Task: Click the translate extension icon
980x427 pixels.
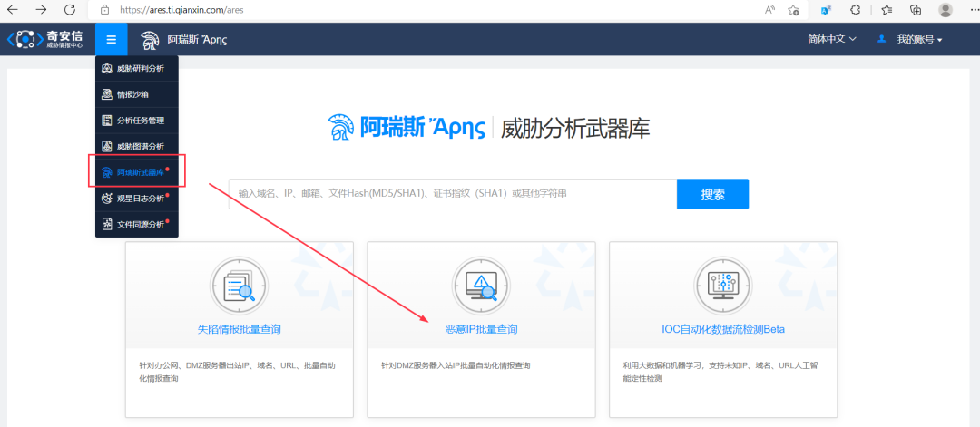Action: 826,9
